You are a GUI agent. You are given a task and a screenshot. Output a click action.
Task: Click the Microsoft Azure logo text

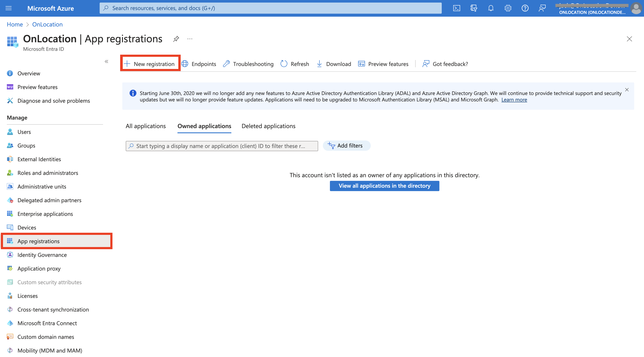click(x=50, y=8)
